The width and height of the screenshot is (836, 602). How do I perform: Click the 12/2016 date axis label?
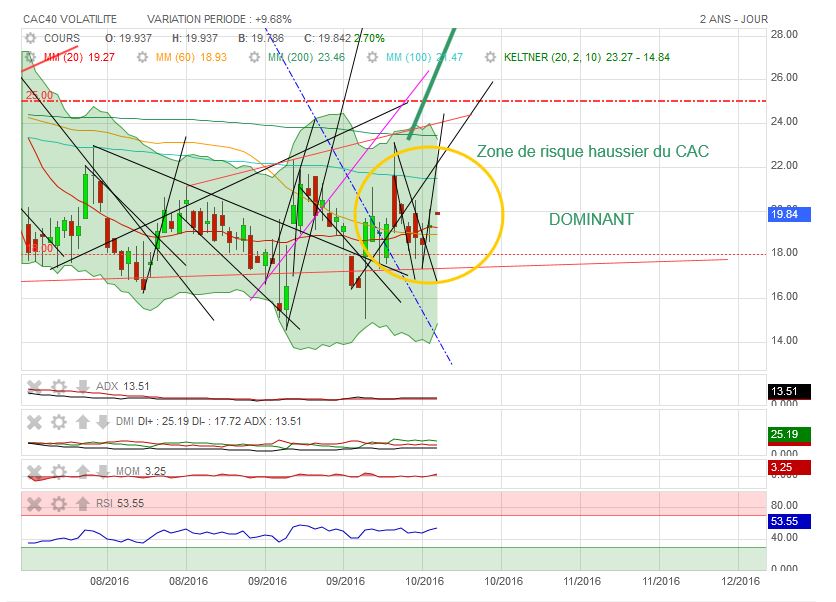pos(741,581)
